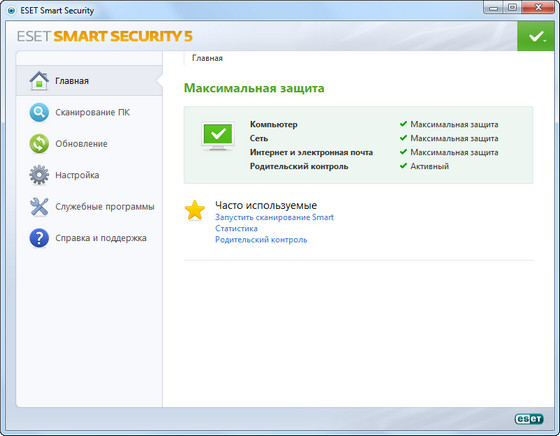Click the ESET SMART SECURITY 5 logo title

(x=105, y=36)
